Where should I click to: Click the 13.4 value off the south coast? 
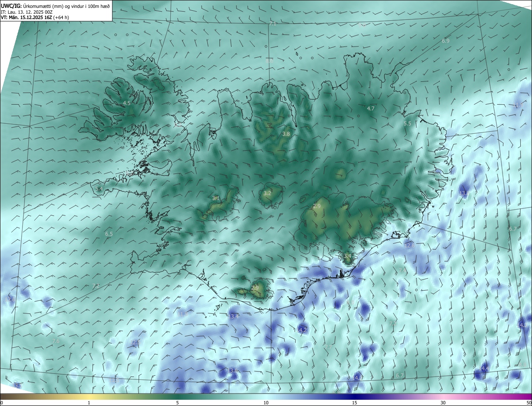point(233,316)
